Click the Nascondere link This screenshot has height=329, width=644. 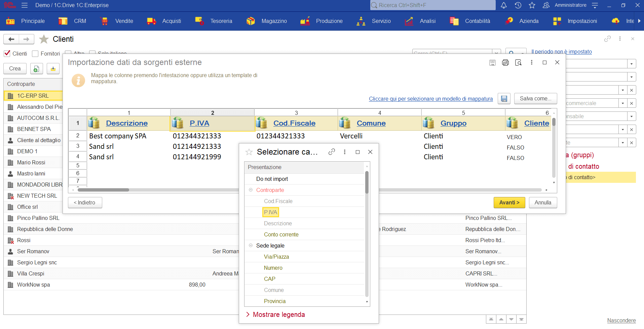(x=621, y=320)
